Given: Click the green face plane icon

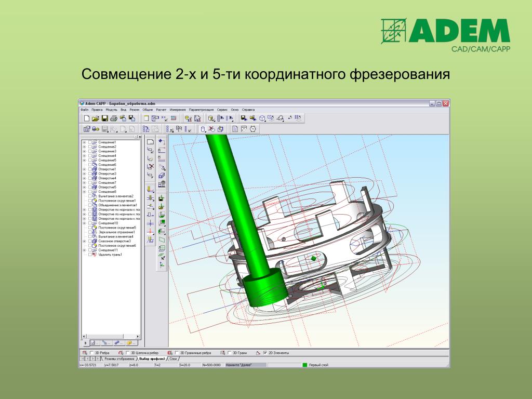Looking at the screenshot, I should tap(162, 223).
